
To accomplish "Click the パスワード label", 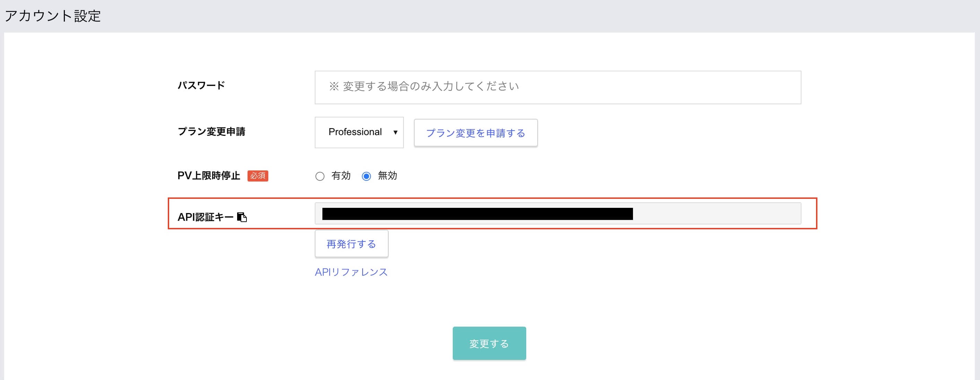I will (201, 85).
